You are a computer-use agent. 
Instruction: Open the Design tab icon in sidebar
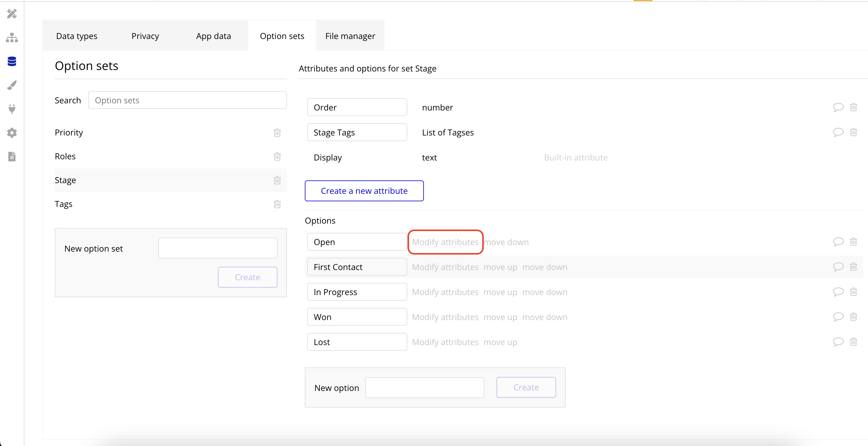12,14
